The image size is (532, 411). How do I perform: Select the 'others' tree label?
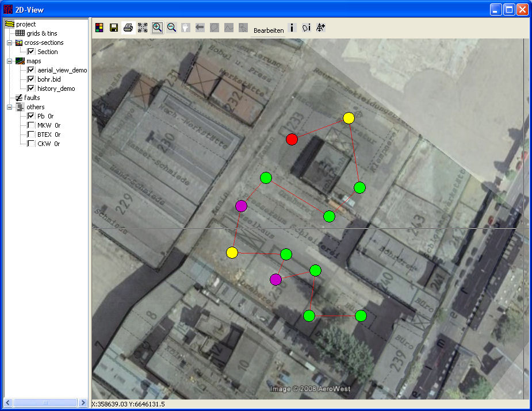(x=35, y=107)
